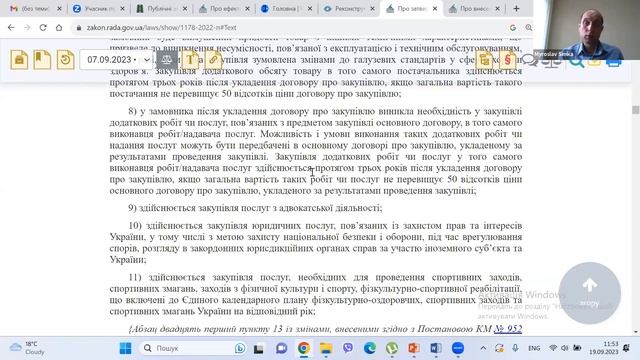640x360 pixels.
Task: Open the volume tray icon
Action: click(564, 348)
